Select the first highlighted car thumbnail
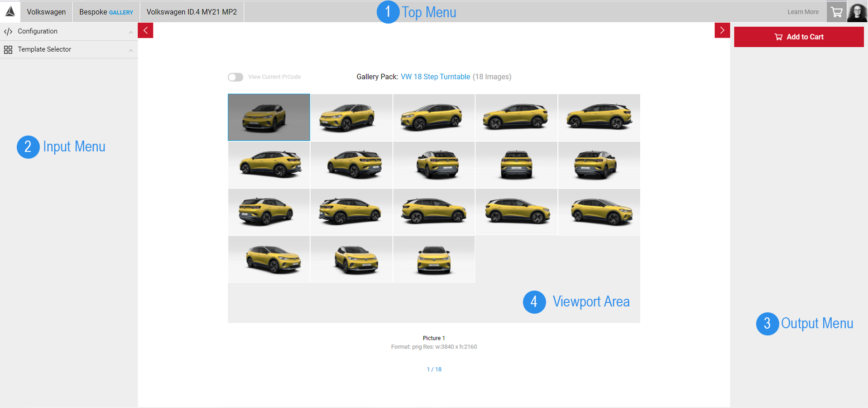This screenshot has height=408, width=868. pyautogui.click(x=269, y=117)
